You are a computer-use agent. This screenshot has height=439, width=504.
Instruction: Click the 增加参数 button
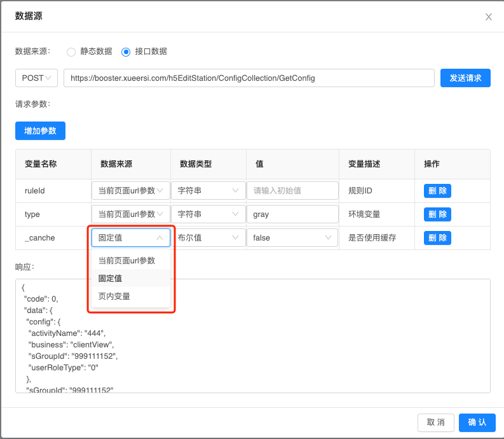pos(40,130)
